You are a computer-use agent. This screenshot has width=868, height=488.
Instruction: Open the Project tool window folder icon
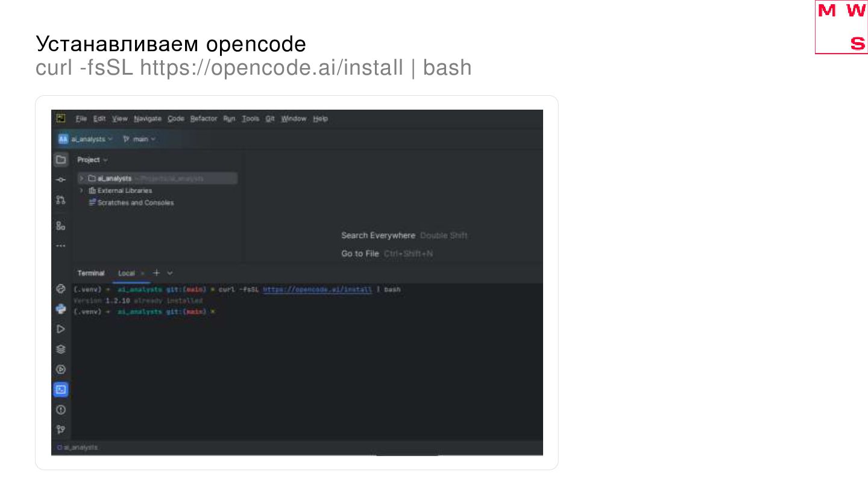pyautogui.click(x=60, y=160)
